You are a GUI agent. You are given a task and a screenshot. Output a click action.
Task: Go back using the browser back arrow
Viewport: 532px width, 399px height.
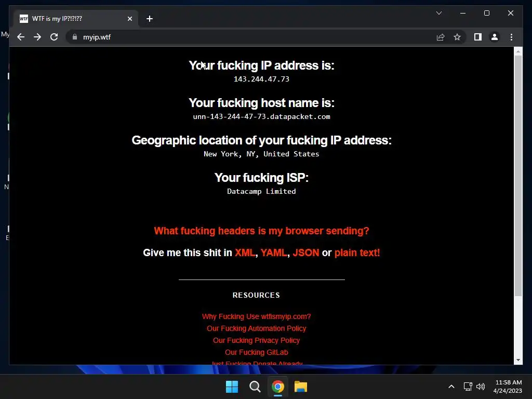(21, 37)
